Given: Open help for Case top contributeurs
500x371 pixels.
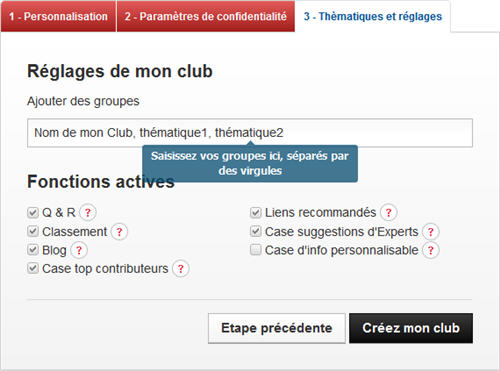Looking at the screenshot, I should click(181, 269).
